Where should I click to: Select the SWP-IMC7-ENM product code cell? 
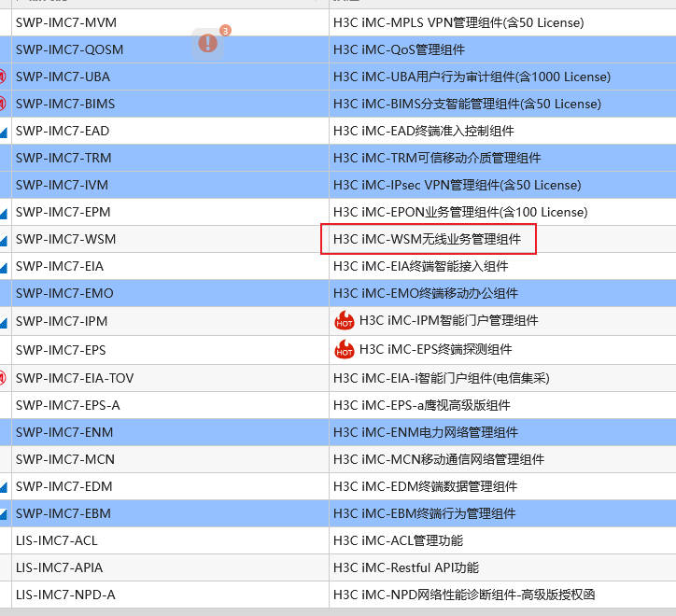tap(170, 432)
